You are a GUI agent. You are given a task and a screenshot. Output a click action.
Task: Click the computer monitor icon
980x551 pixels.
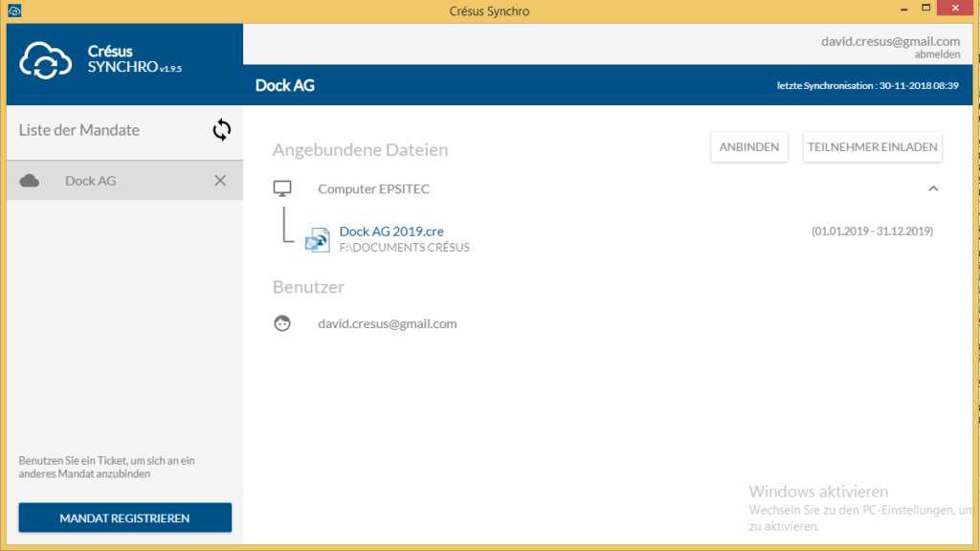(x=282, y=188)
